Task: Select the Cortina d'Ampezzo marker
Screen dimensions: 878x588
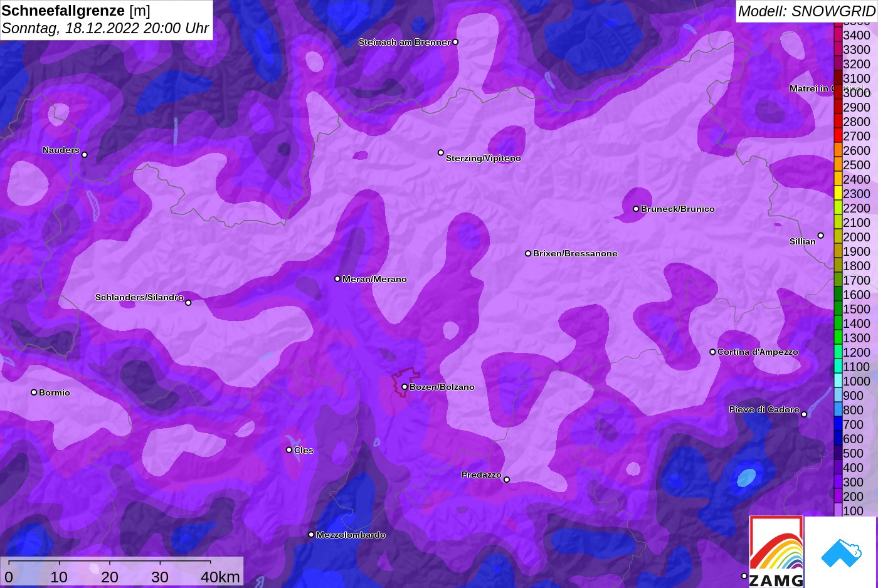Action: coord(712,352)
